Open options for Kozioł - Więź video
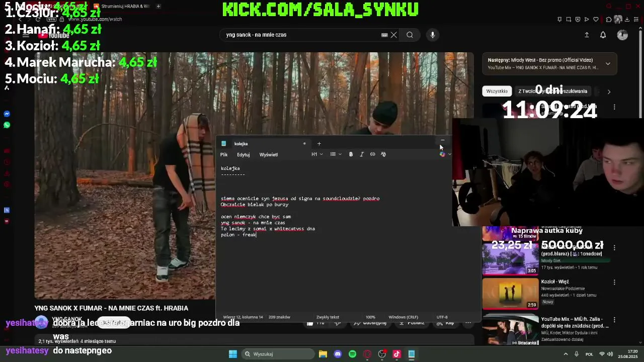This screenshot has width=644, height=362. point(614,282)
